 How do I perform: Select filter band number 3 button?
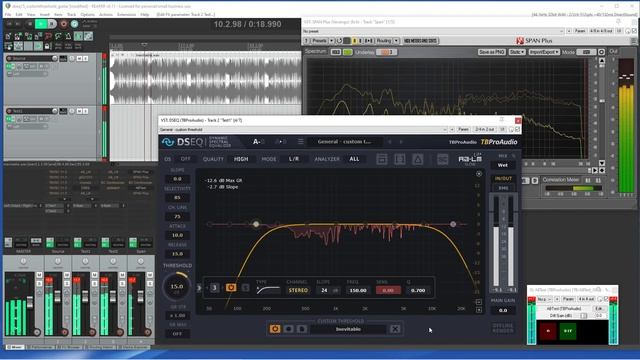[214, 288]
